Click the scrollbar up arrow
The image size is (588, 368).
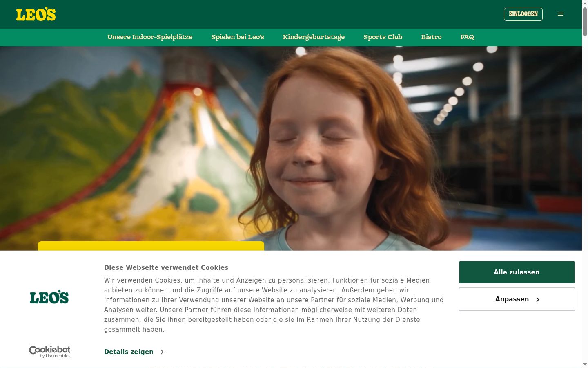pyautogui.click(x=585, y=3)
